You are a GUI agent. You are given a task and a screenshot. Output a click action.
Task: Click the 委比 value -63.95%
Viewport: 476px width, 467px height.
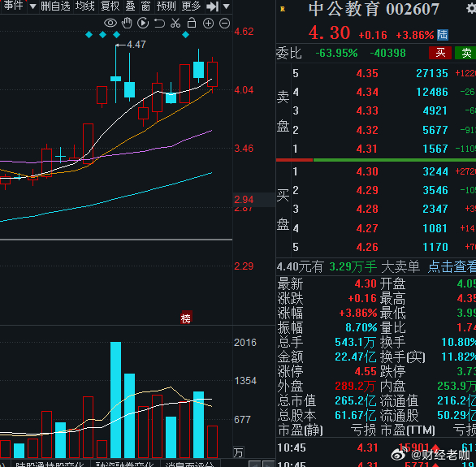(x=336, y=53)
